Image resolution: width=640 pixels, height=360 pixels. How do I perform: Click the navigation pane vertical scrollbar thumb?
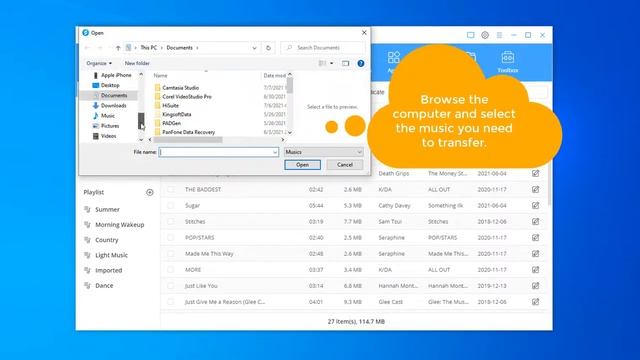141,121
